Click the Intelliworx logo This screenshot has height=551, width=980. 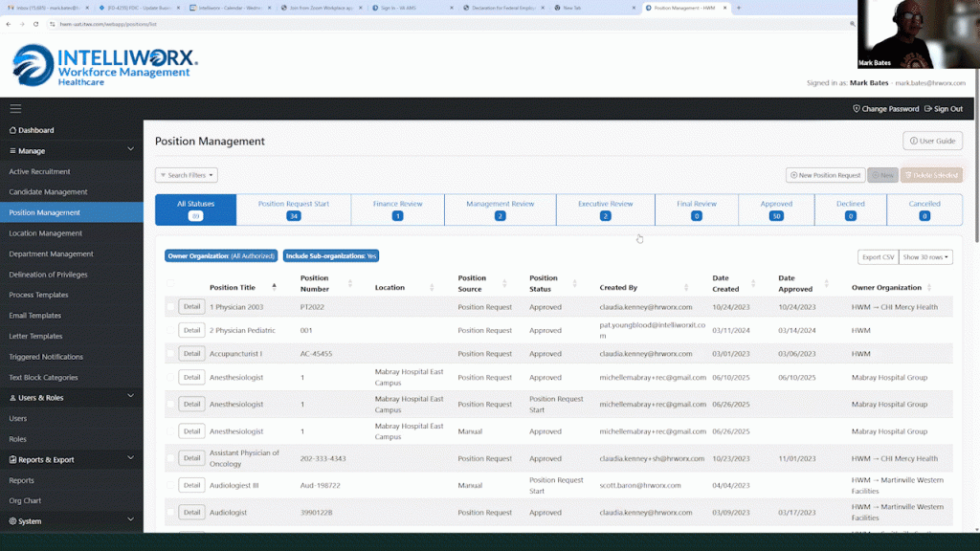click(104, 65)
